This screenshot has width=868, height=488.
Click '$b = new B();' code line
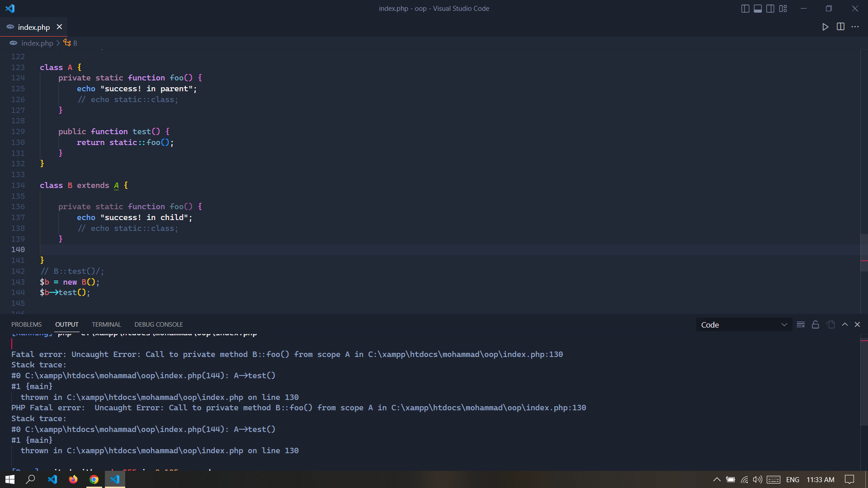(x=70, y=282)
